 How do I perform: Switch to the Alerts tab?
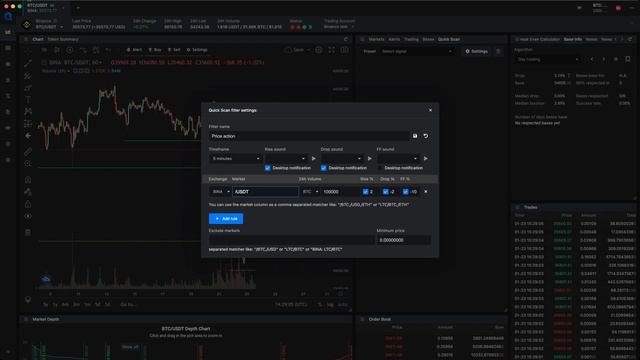394,39
